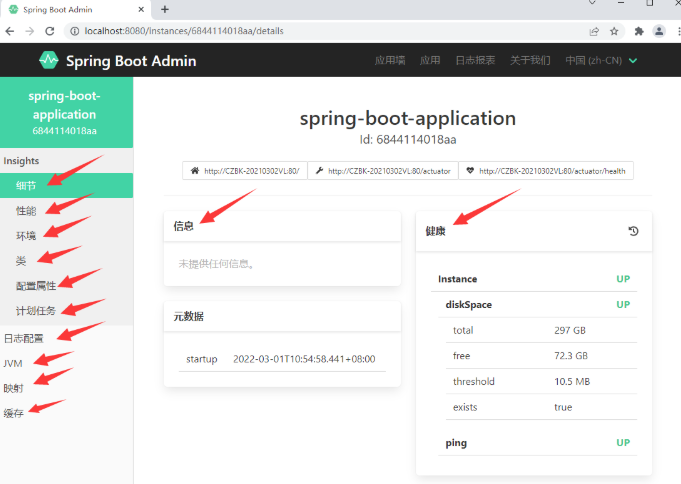Screen dimensions: 681x484
Task: Click the exists true value
Action: (563, 407)
